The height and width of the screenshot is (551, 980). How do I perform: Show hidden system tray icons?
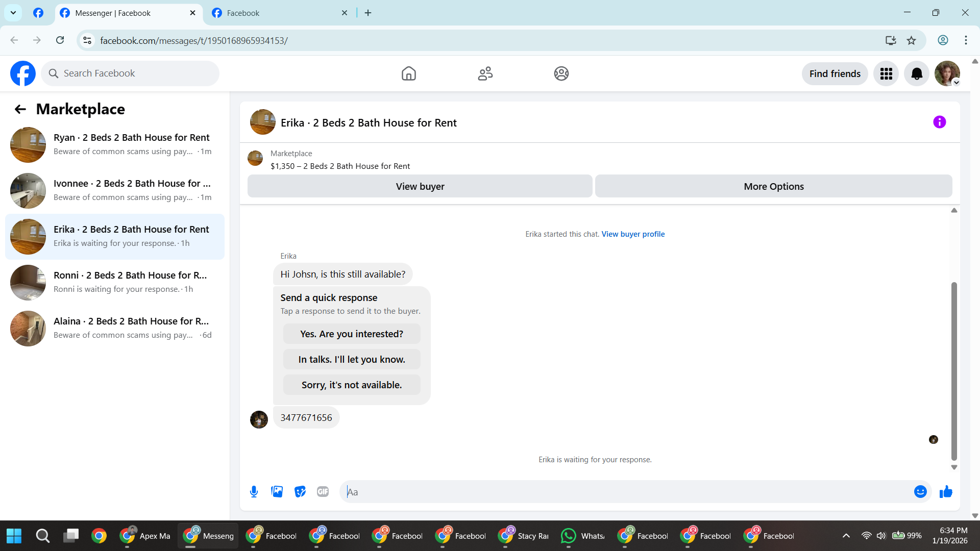pos(846,536)
